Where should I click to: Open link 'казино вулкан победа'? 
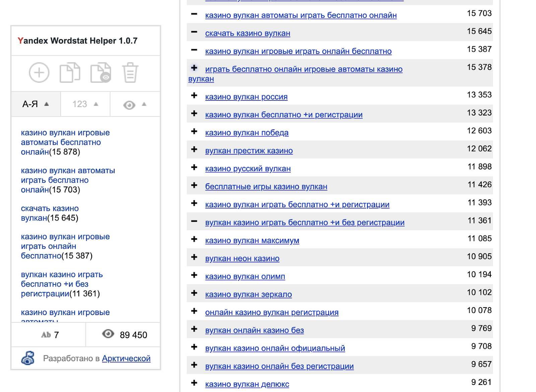tap(247, 133)
